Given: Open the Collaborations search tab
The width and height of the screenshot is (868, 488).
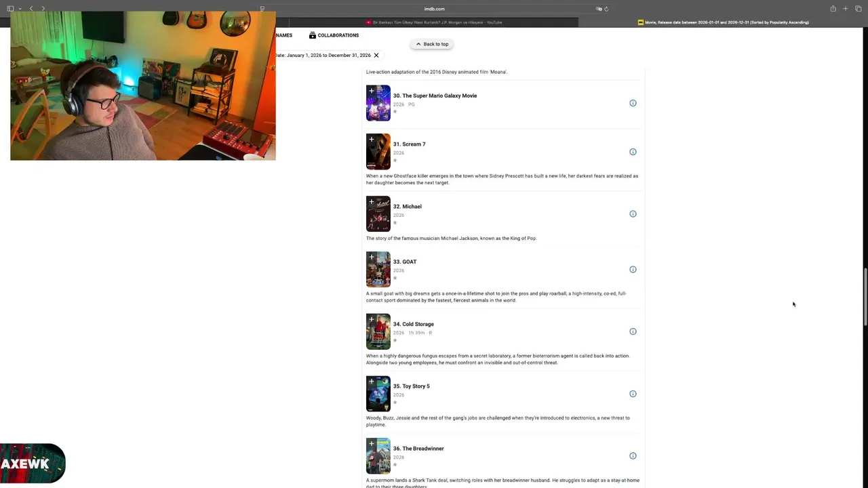Looking at the screenshot, I should coord(334,35).
